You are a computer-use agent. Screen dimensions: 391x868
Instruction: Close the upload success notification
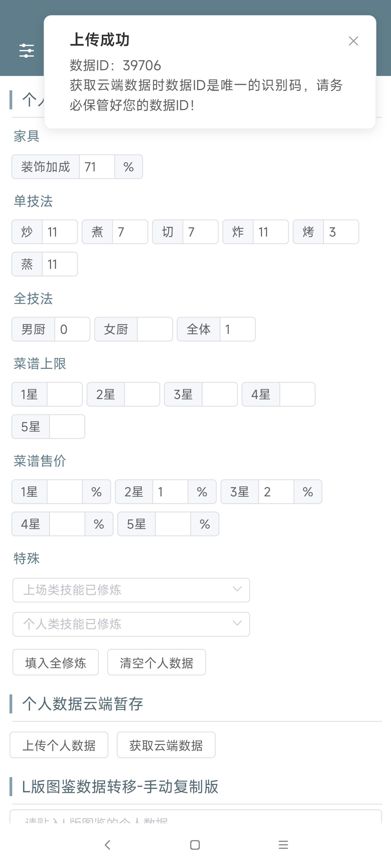click(353, 41)
